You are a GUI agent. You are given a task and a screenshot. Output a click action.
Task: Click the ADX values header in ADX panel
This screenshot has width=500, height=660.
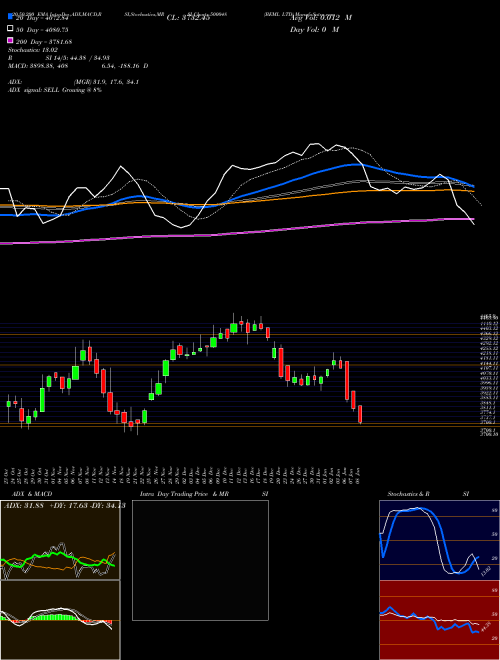[x=65, y=506]
